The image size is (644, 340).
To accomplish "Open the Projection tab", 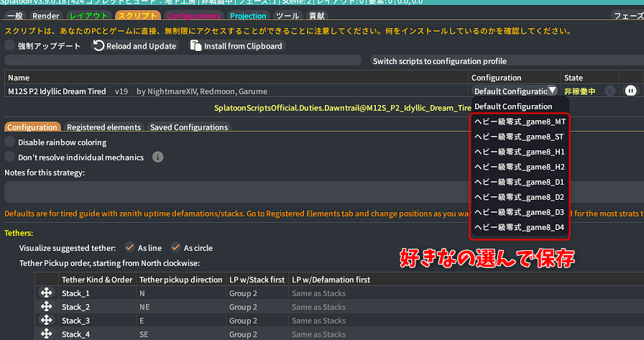I will click(x=249, y=16).
